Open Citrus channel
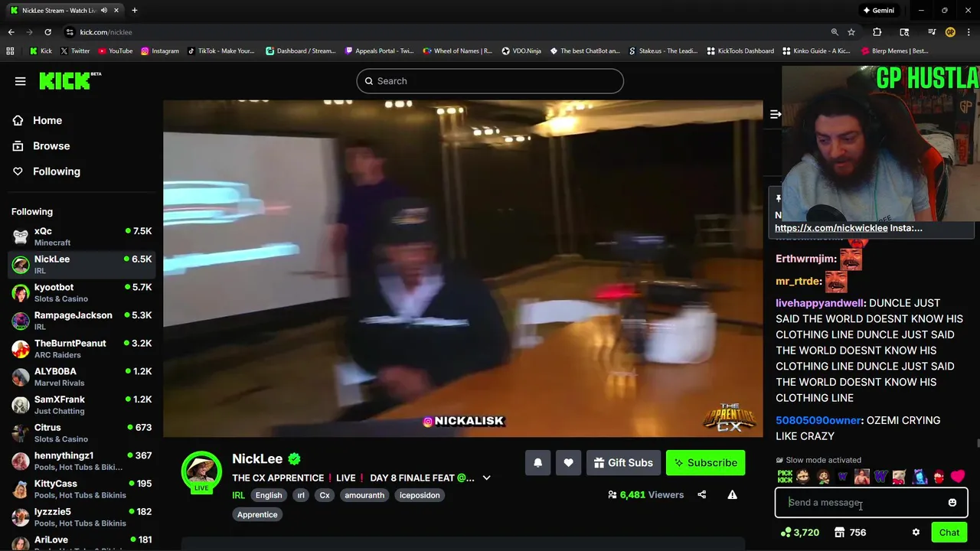980x551 pixels. pyautogui.click(x=81, y=433)
